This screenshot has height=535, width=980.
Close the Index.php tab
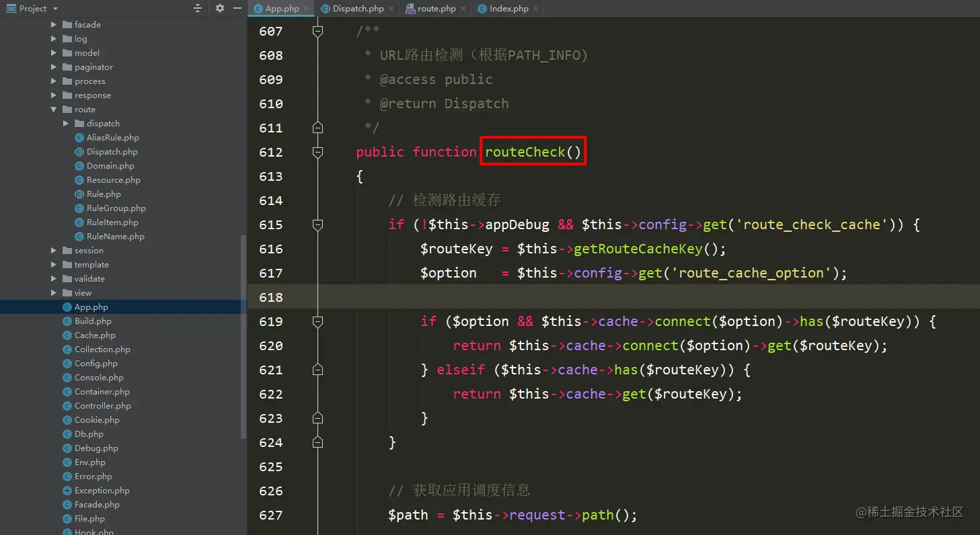coord(536,9)
